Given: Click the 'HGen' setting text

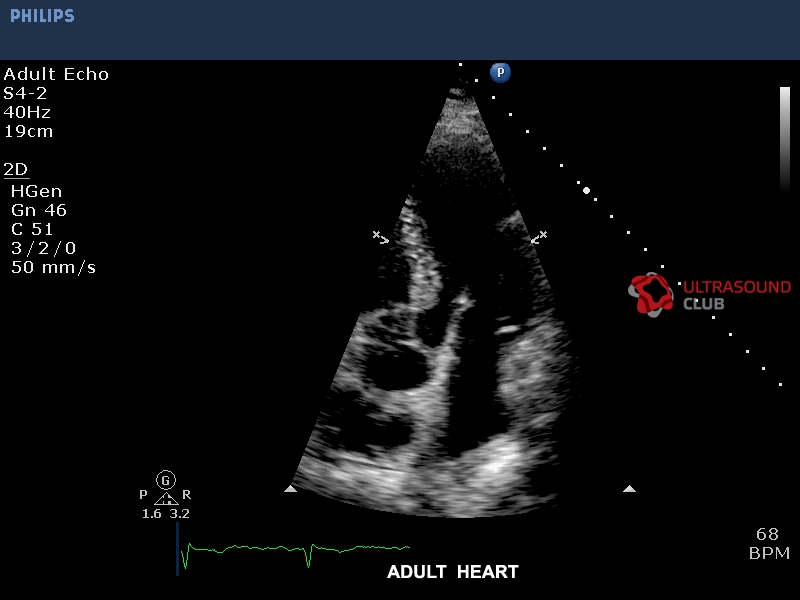Looking at the screenshot, I should pyautogui.click(x=36, y=191).
